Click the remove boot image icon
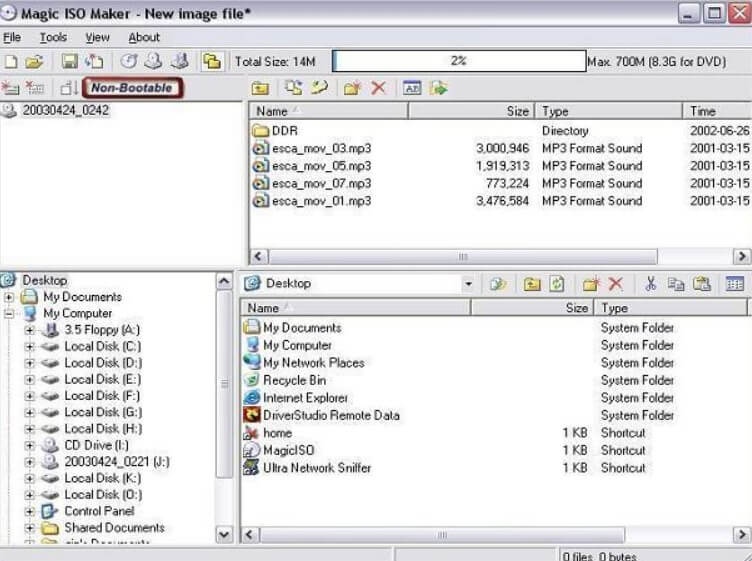This screenshot has height=561, width=752. pos(35,88)
